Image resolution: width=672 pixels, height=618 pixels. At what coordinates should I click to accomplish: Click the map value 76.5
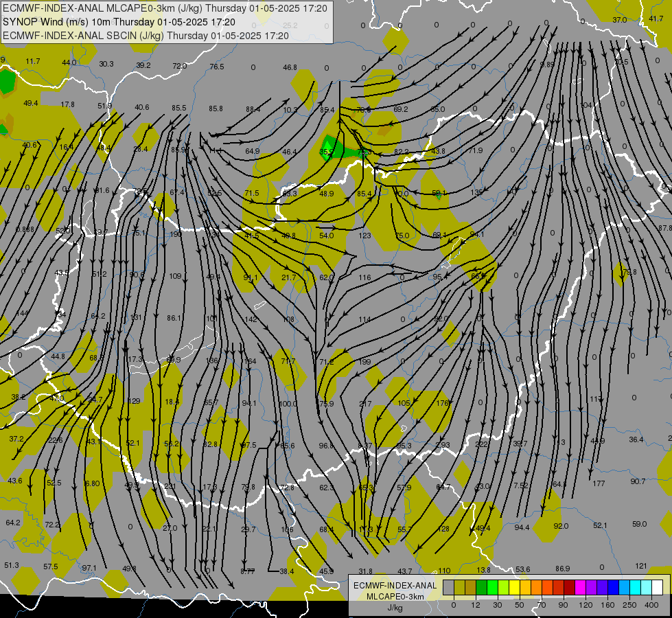point(217,67)
